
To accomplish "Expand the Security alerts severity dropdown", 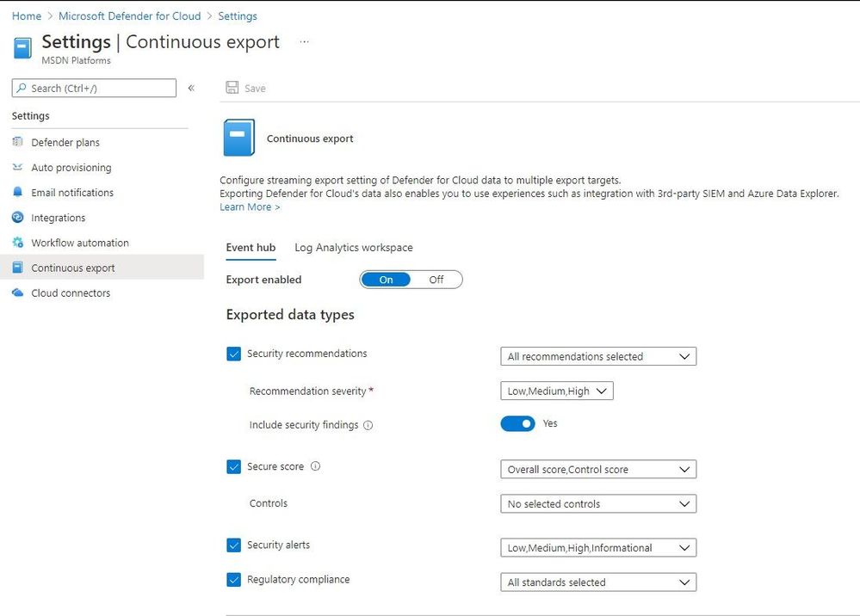I will point(598,547).
